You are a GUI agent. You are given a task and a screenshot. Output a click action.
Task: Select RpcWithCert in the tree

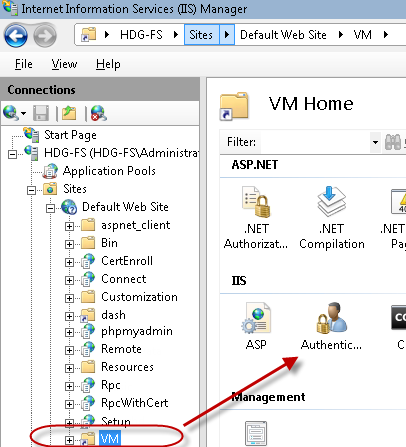pos(135,403)
